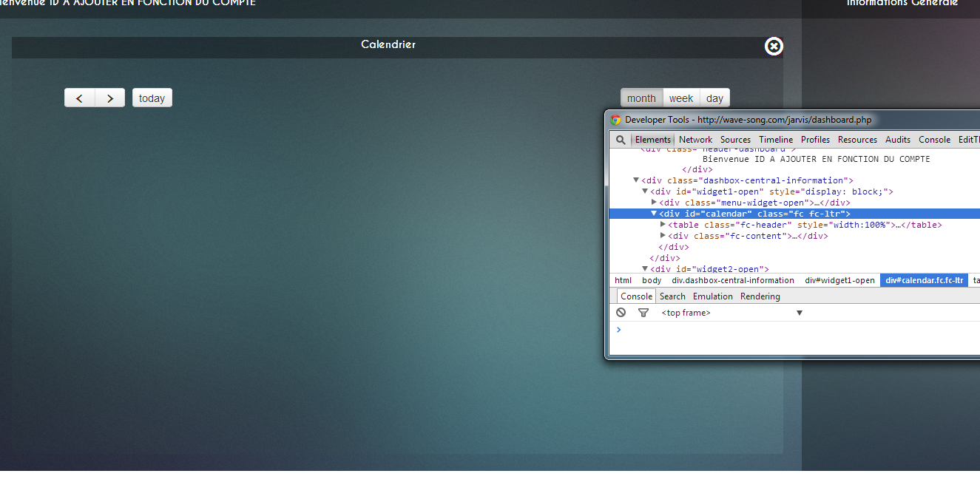The height and width of the screenshot is (482, 980).
Task: Open the top frame dropdown
Action: 799,313
